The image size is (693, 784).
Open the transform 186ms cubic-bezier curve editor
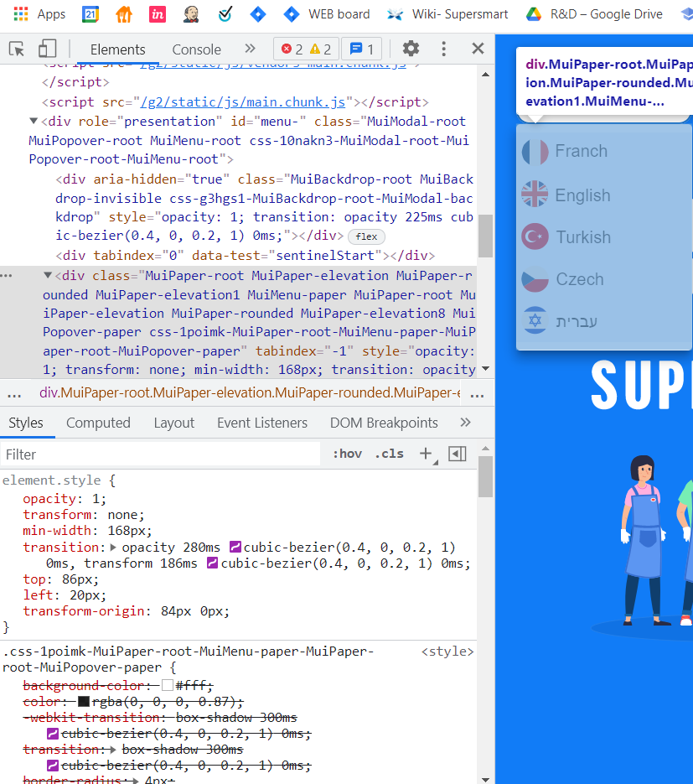coord(212,563)
